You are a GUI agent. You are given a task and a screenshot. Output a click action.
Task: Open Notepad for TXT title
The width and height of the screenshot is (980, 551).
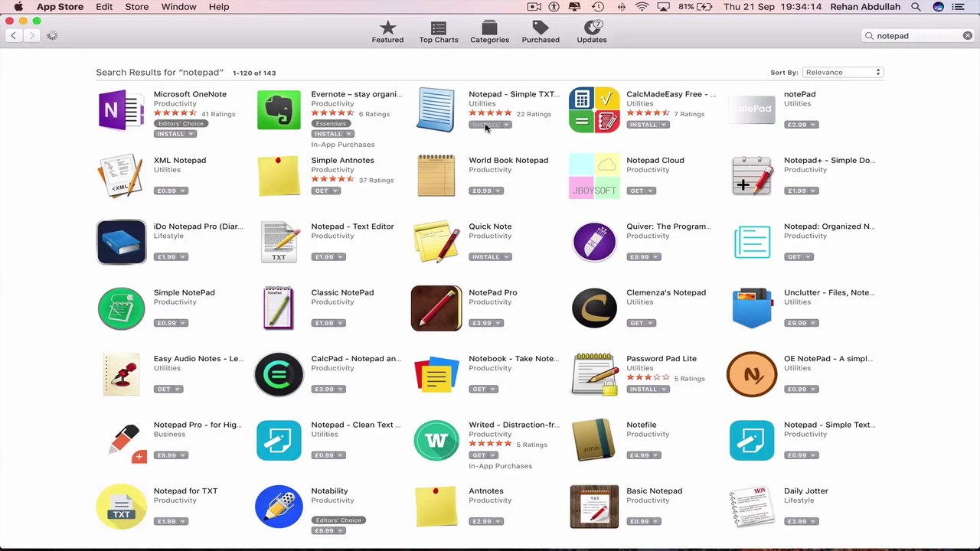[185, 491]
